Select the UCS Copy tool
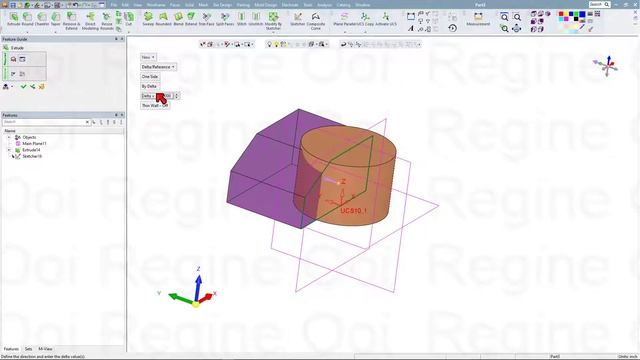This screenshot has width=640, height=360. click(x=365, y=19)
